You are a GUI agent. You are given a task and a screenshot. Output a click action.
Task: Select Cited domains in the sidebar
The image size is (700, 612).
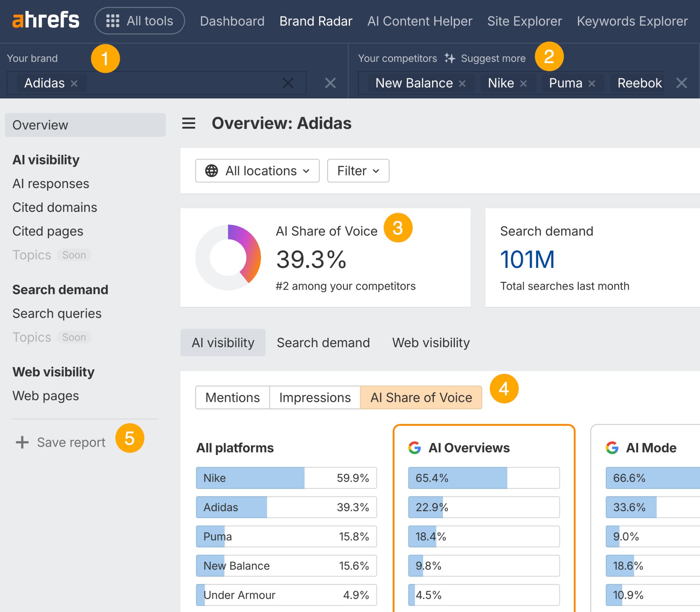click(55, 207)
